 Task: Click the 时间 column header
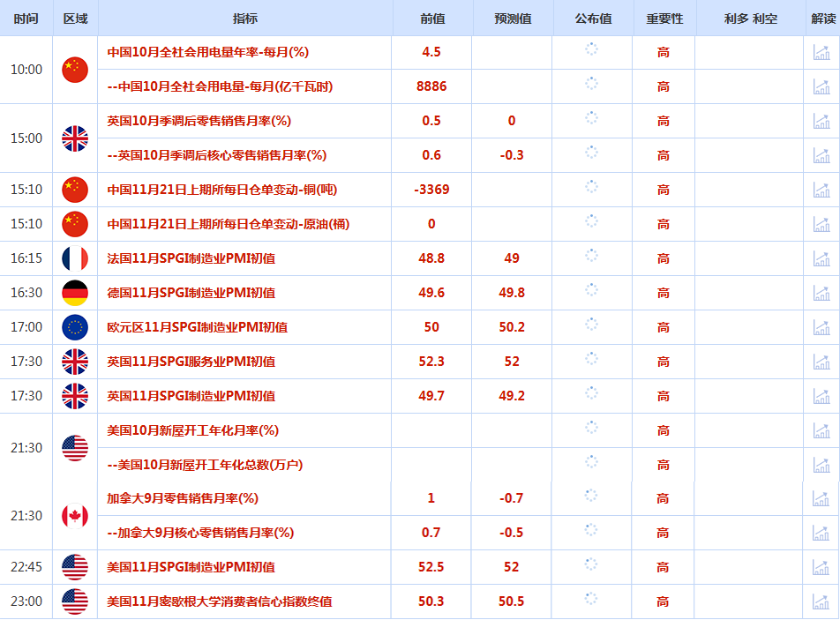pyautogui.click(x=26, y=19)
